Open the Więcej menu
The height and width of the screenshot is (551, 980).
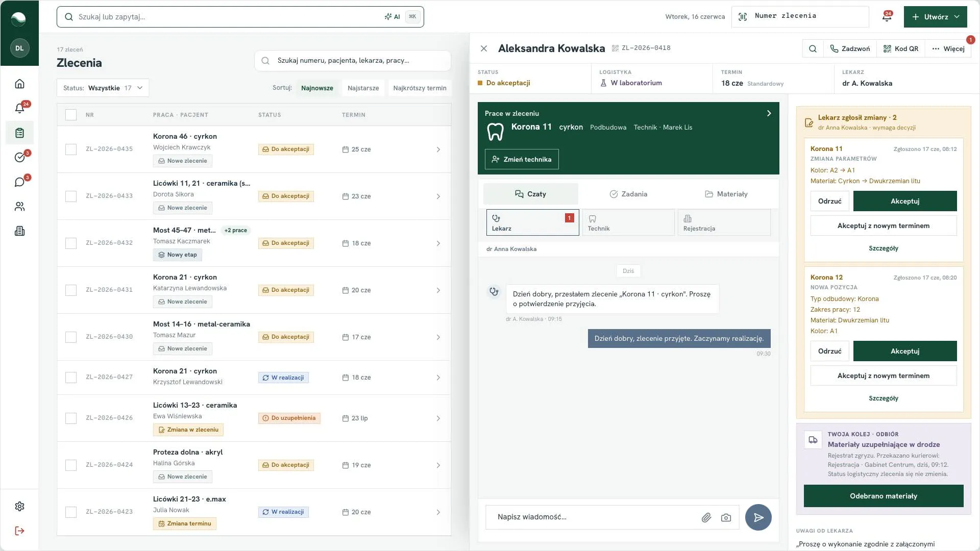tap(948, 48)
